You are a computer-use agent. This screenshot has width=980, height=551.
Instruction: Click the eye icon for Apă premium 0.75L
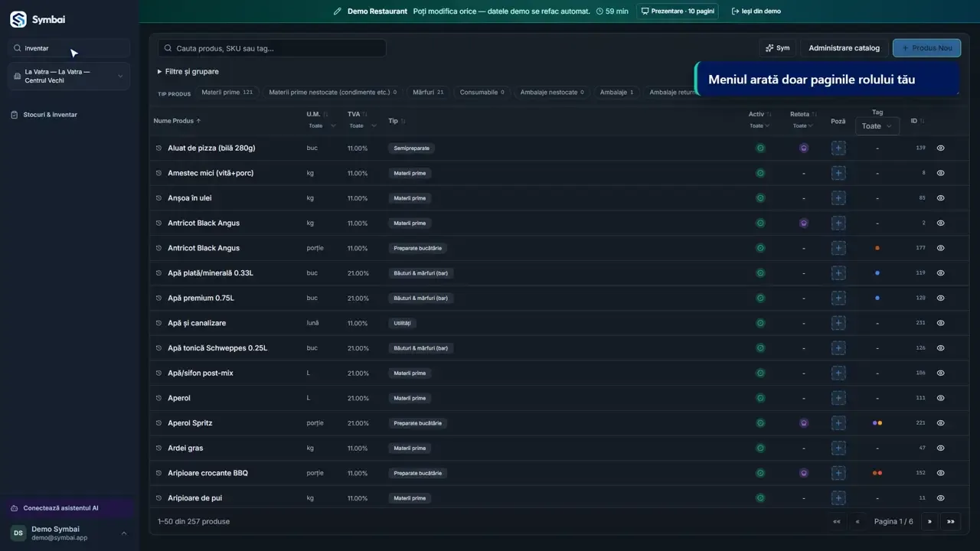pyautogui.click(x=941, y=298)
